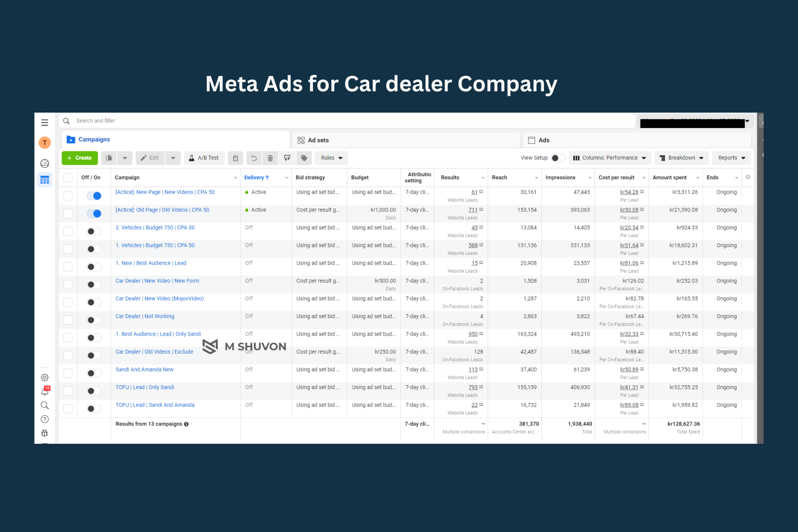Image resolution: width=798 pixels, height=532 pixels.
Task: Turn on 2. Vehicles Budget 750 CPA 30
Action: tap(94, 231)
